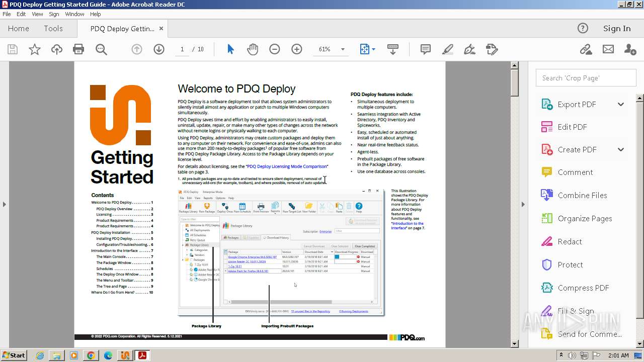Click the document vertical scrollbar down arrow
644x362 pixels.
pyautogui.click(x=515, y=344)
